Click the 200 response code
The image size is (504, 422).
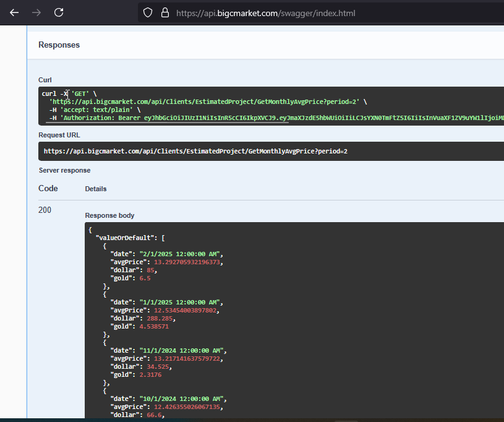(x=45, y=210)
